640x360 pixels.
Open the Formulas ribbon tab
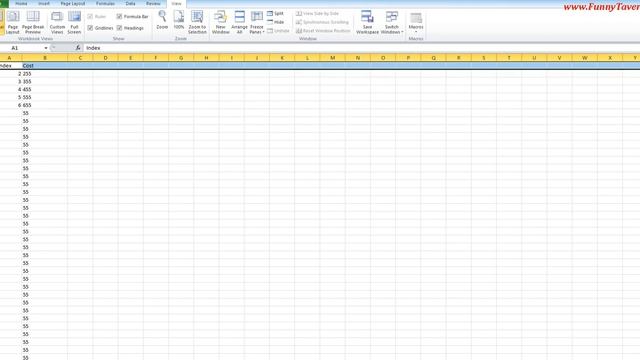105,4
